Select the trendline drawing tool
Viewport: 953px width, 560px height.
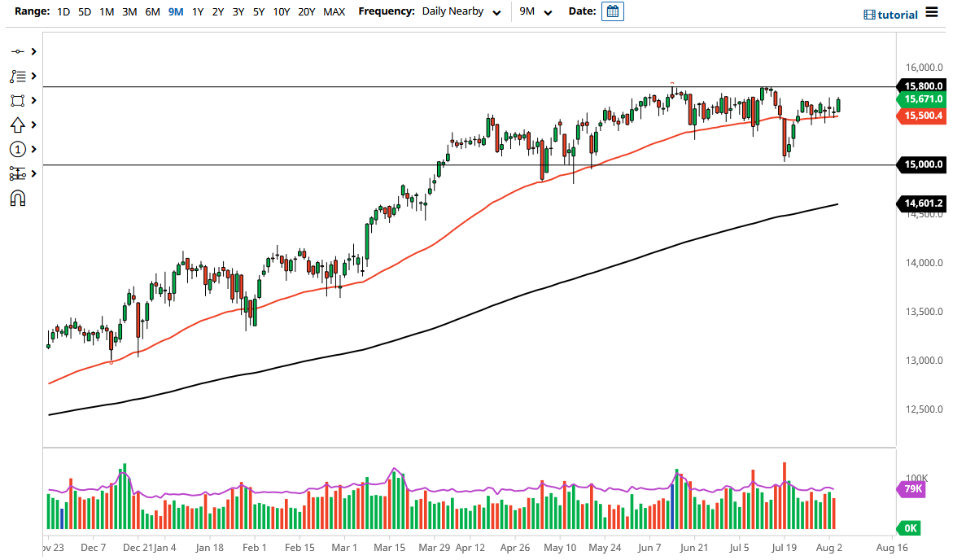point(18,51)
